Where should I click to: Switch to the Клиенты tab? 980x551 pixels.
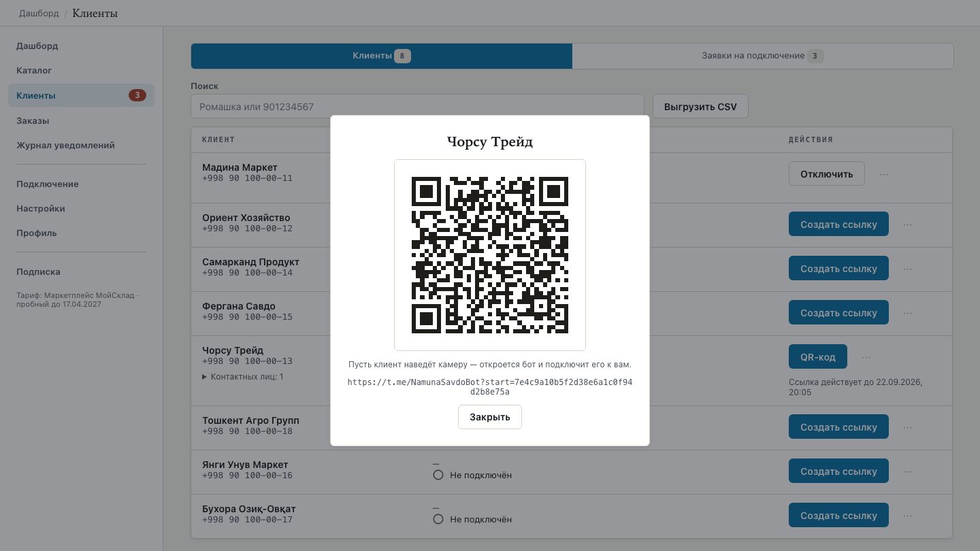[382, 56]
